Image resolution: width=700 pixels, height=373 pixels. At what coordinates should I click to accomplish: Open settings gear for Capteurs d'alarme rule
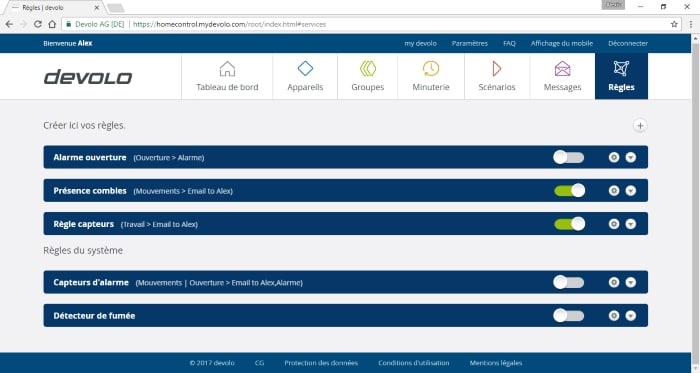tap(614, 282)
